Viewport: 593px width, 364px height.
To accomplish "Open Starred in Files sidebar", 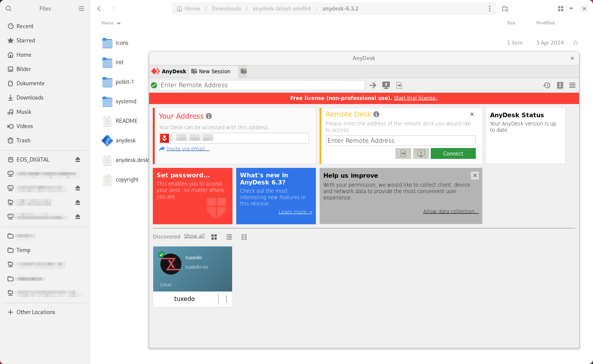I will (45, 41).
